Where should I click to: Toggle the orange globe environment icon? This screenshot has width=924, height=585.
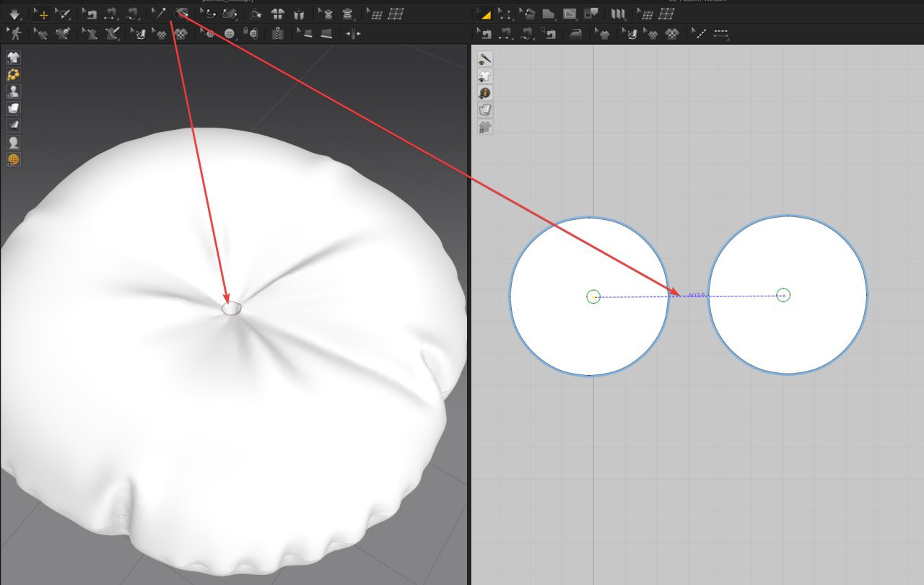tap(14, 159)
